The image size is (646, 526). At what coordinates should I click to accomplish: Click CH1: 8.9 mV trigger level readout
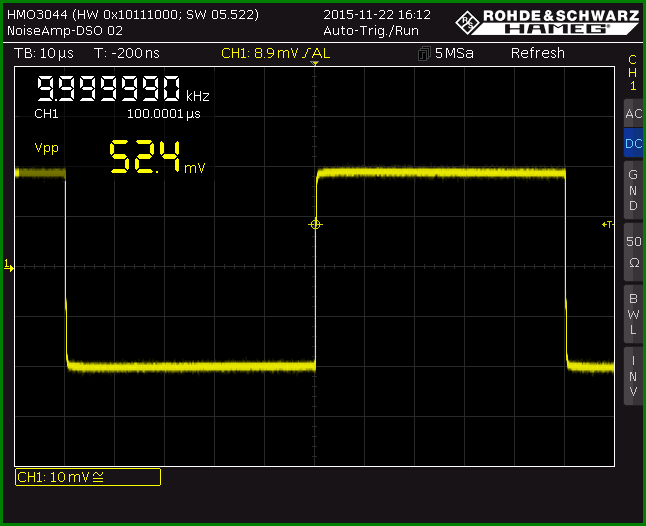pyautogui.click(x=275, y=53)
